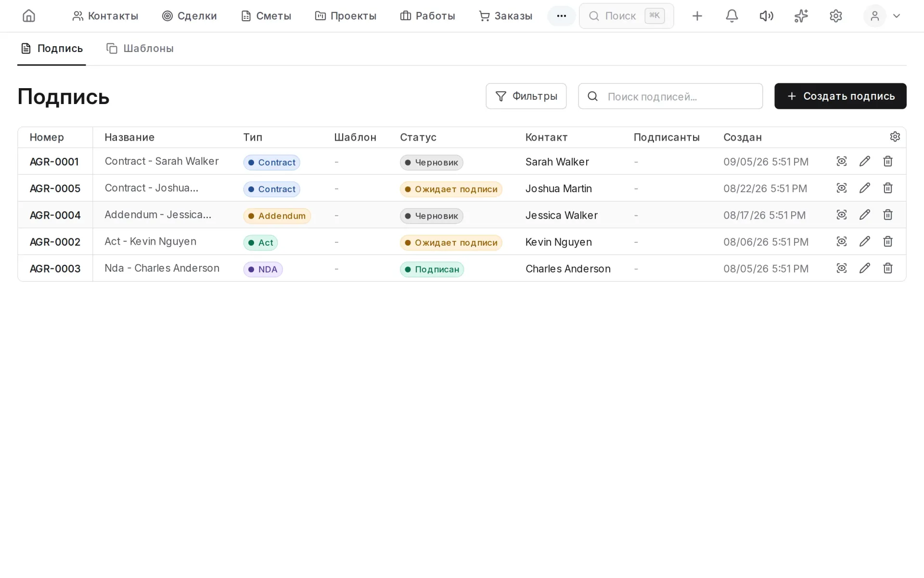Open Nda - Charles Anderson agreement

(x=162, y=268)
